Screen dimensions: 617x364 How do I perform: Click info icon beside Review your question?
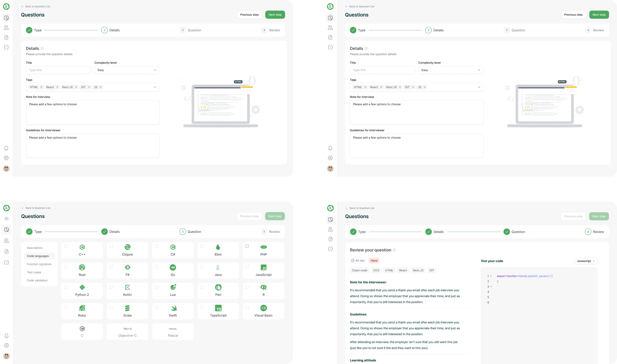[x=394, y=250]
